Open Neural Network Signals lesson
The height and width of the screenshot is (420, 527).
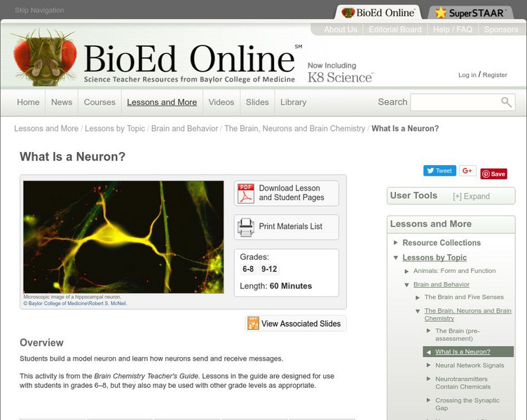[470, 365]
